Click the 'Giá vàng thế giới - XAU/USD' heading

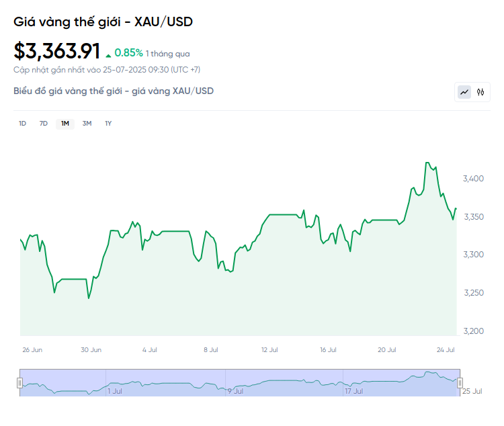pos(103,22)
